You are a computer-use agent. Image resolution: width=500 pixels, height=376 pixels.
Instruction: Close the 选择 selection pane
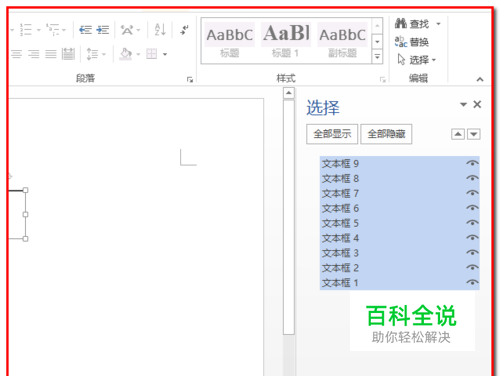point(477,104)
